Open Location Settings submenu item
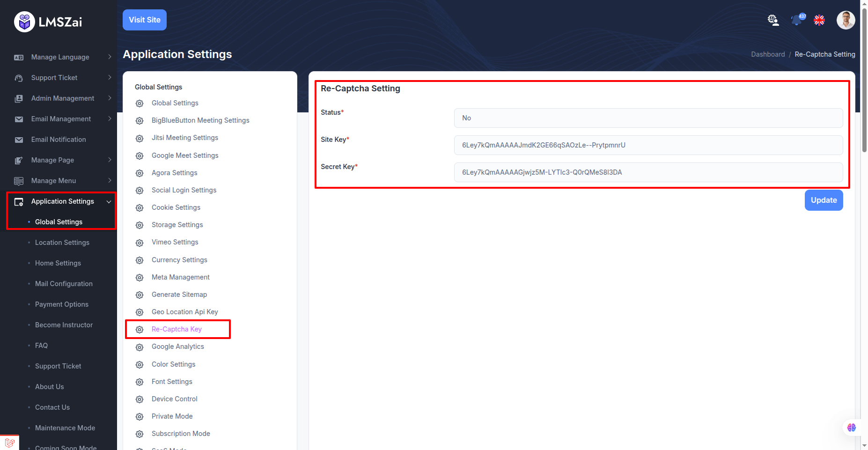868x450 pixels. [62, 243]
